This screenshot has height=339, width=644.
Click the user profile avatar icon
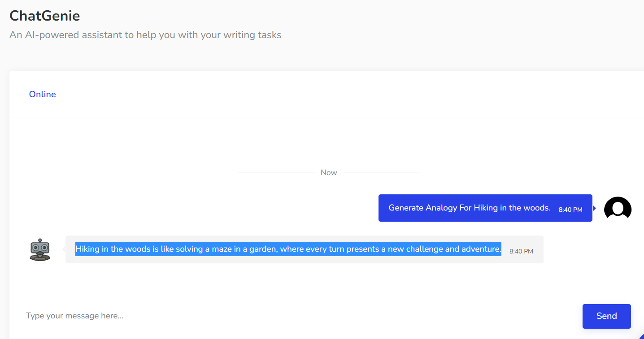618,208
